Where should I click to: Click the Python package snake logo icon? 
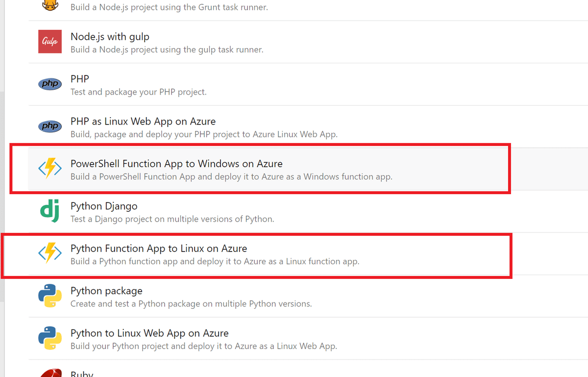(x=50, y=296)
